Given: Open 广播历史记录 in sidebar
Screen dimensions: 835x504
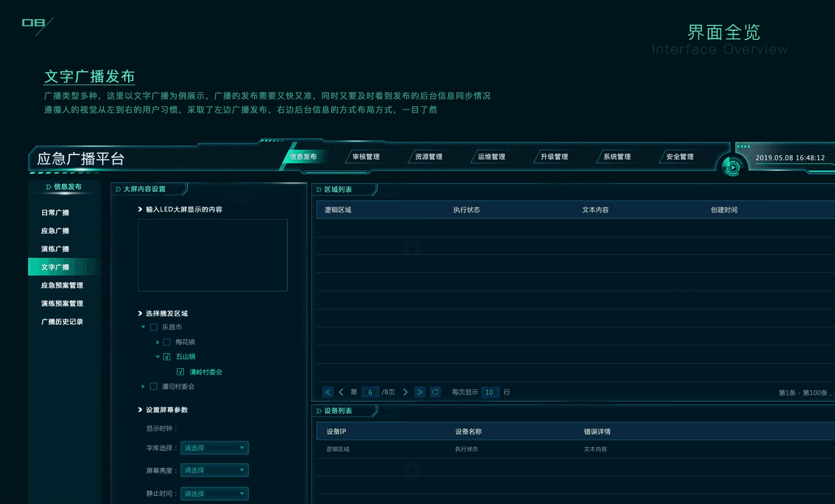Looking at the screenshot, I should pos(64,322).
